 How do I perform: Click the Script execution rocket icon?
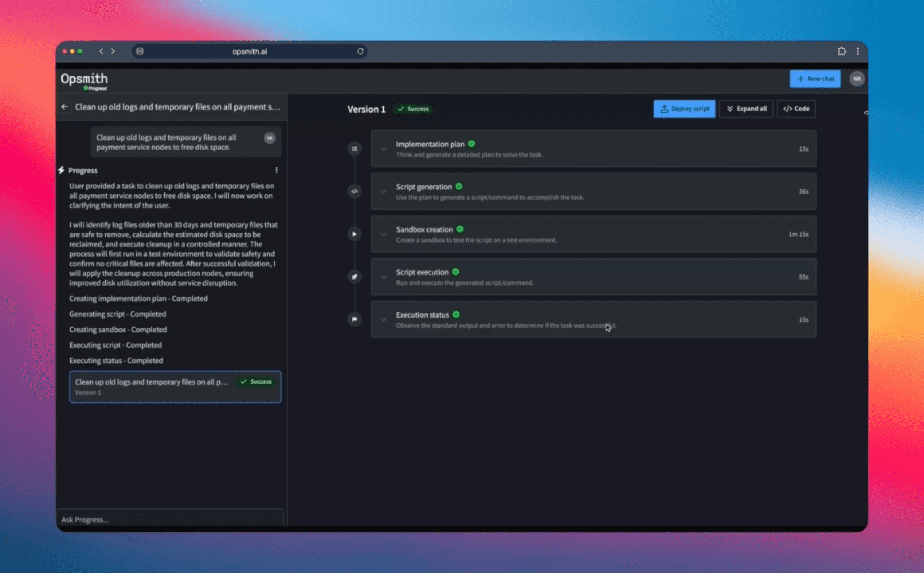354,277
